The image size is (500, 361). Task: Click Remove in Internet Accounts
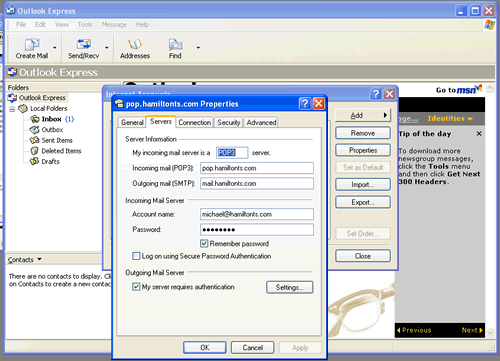363,133
